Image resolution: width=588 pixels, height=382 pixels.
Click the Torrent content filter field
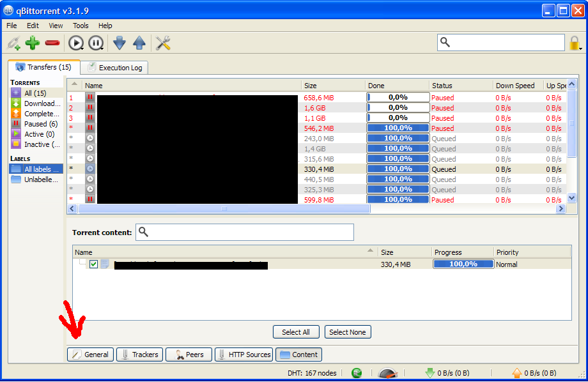click(x=245, y=232)
